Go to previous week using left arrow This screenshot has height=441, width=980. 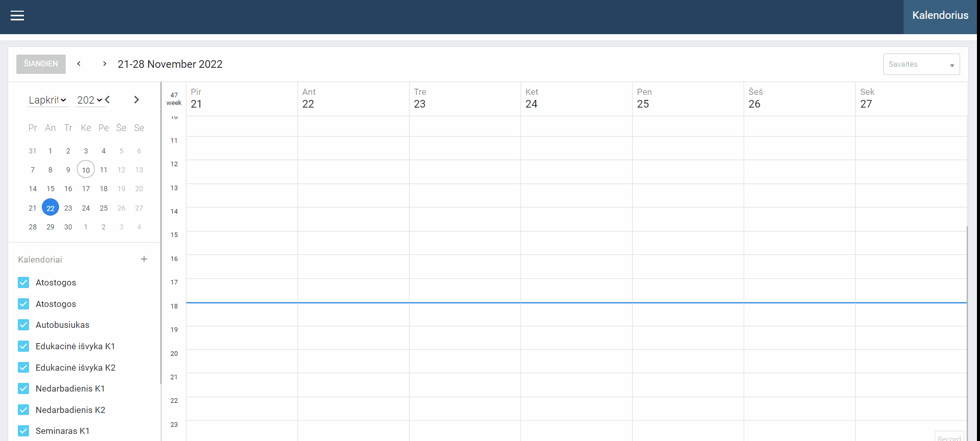(79, 64)
